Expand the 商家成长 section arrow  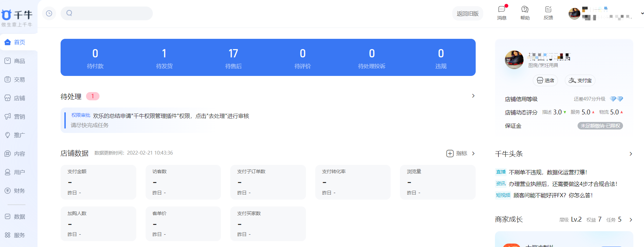coord(631,220)
